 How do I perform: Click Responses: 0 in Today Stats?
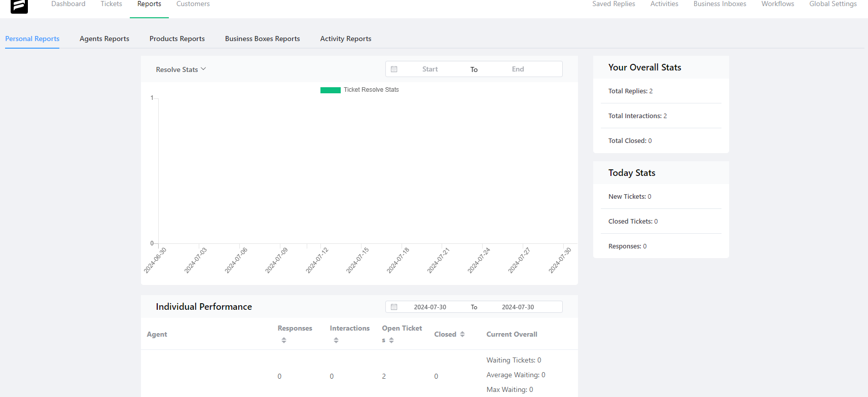tap(627, 246)
